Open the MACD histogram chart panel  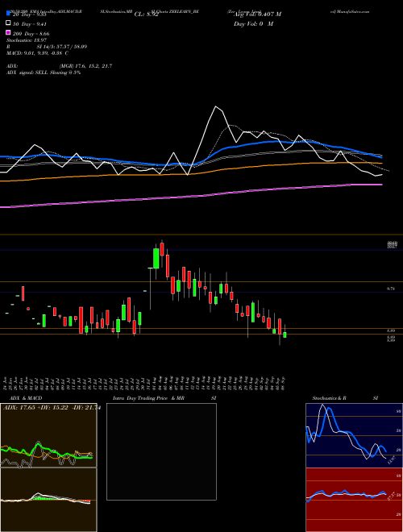pyautogui.click(x=48, y=500)
